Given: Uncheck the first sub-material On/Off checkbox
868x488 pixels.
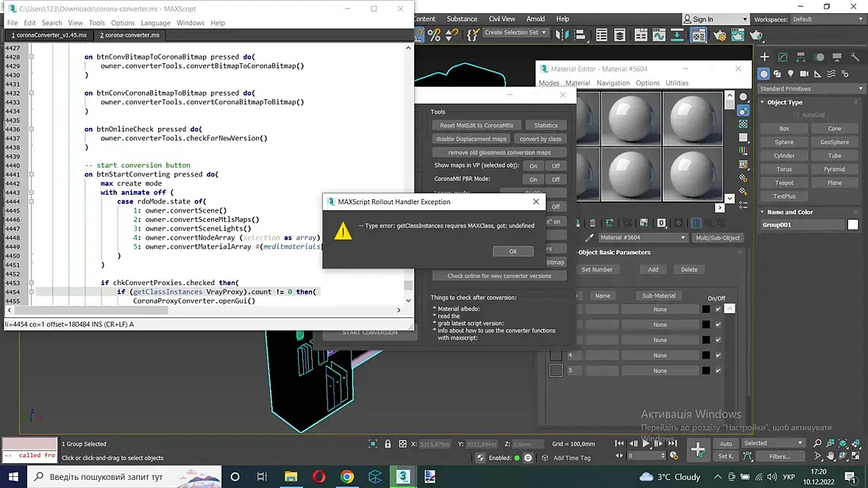Looking at the screenshot, I should (x=718, y=309).
